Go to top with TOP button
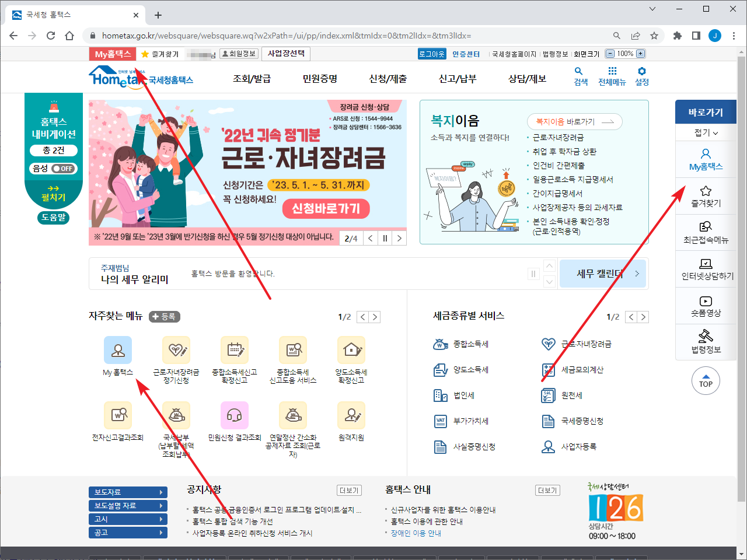 click(706, 380)
